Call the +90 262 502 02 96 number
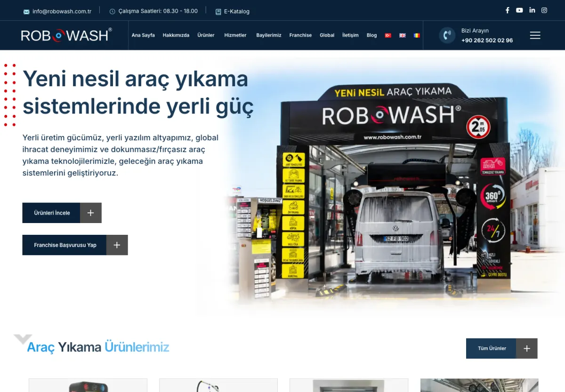 point(487,40)
